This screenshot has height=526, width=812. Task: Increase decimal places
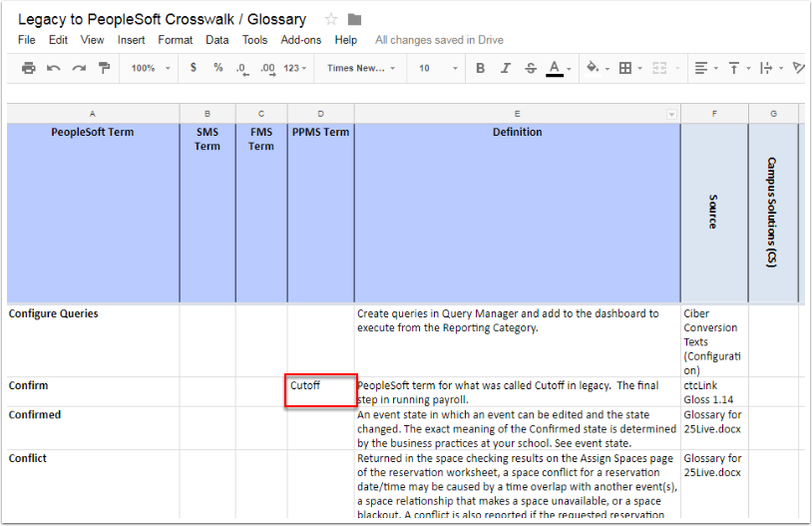tap(267, 69)
